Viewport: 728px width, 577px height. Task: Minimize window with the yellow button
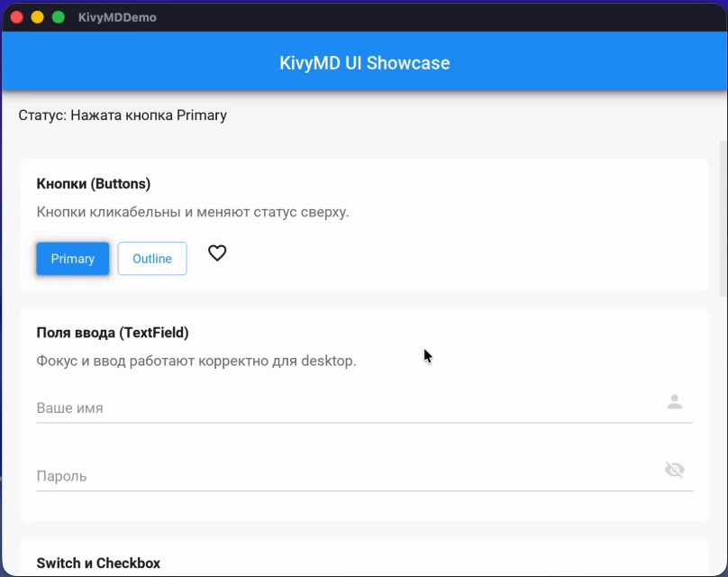37,17
